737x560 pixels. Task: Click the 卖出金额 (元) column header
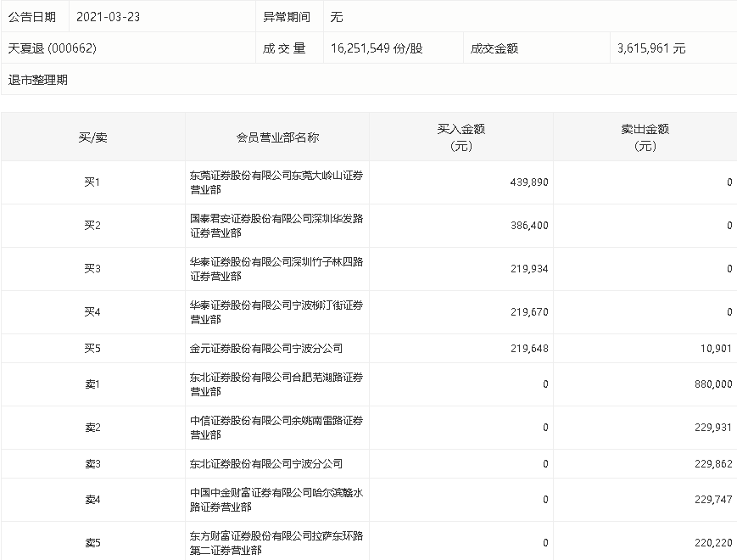click(645, 137)
